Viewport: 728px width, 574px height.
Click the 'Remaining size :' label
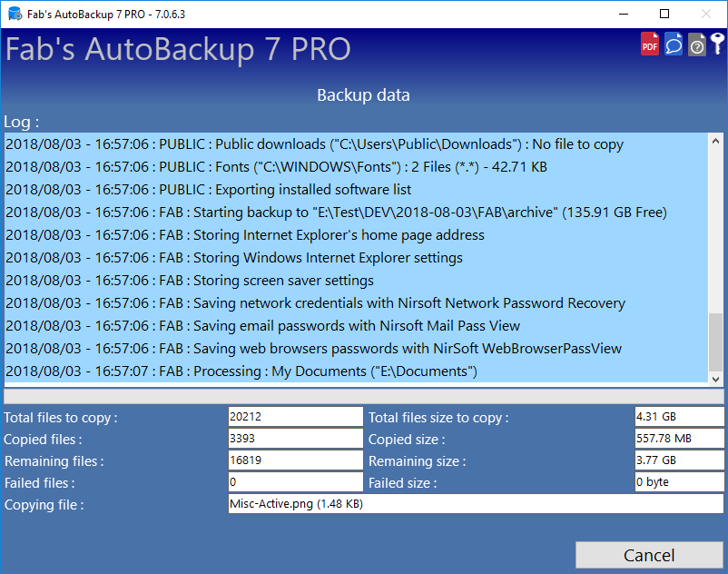coord(417,461)
